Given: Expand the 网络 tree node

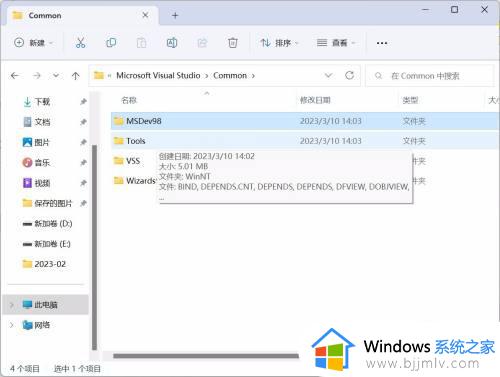Looking at the screenshot, I should click(12, 325).
